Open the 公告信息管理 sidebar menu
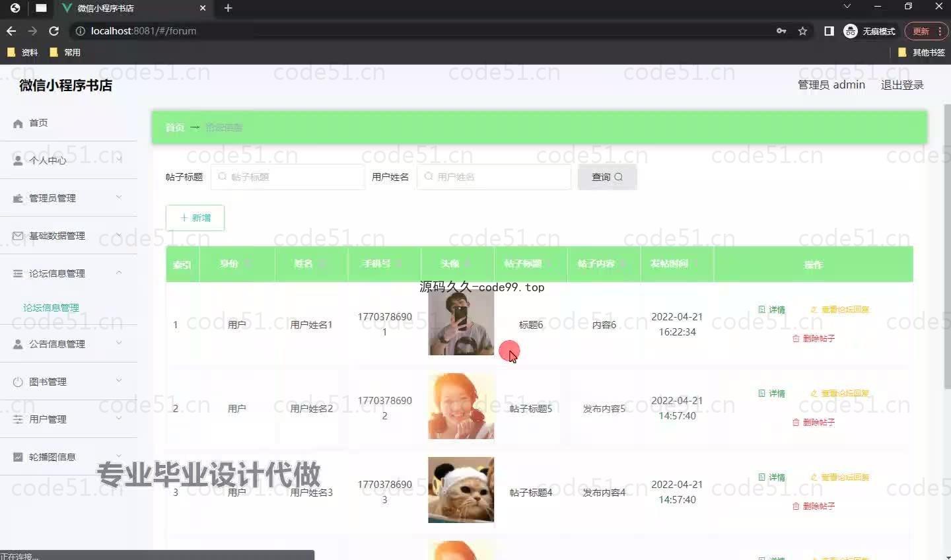This screenshot has width=951, height=560. [x=69, y=344]
